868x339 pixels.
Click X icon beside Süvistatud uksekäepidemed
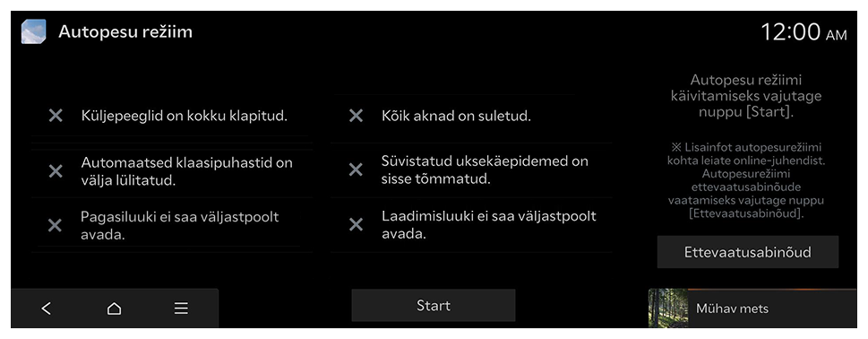tap(356, 169)
